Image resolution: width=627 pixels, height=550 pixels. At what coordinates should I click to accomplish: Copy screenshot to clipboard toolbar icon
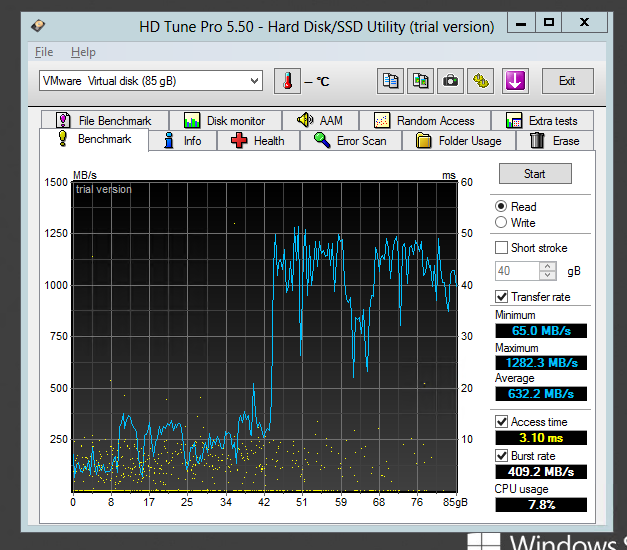pos(420,81)
